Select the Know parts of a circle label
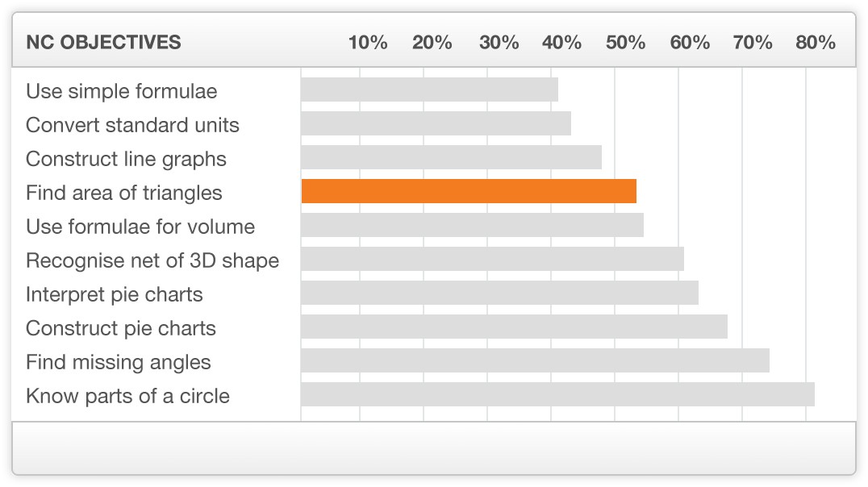This screenshot has width=868, height=487. (128, 396)
